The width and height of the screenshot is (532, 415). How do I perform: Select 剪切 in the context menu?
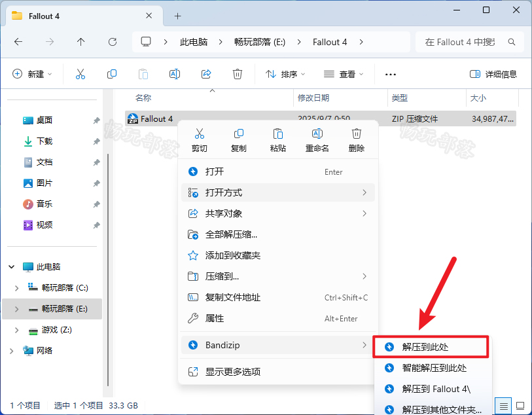coord(199,140)
